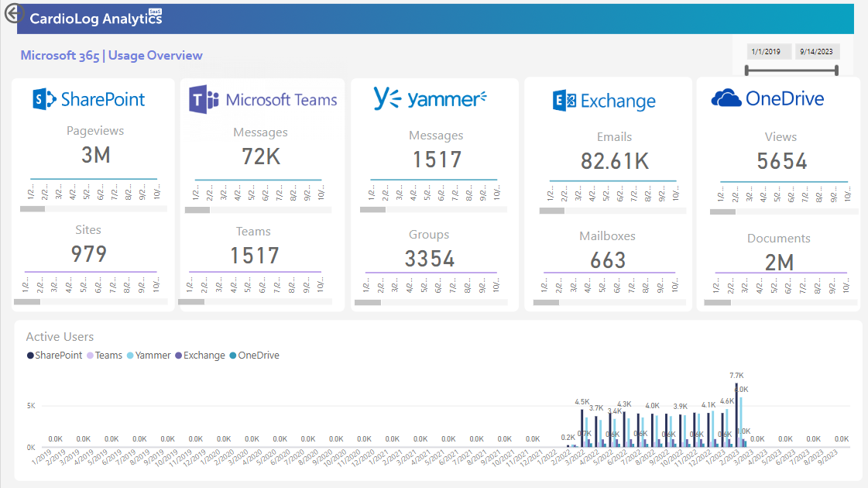
Task: Click the Yammer logo
Action: point(430,98)
